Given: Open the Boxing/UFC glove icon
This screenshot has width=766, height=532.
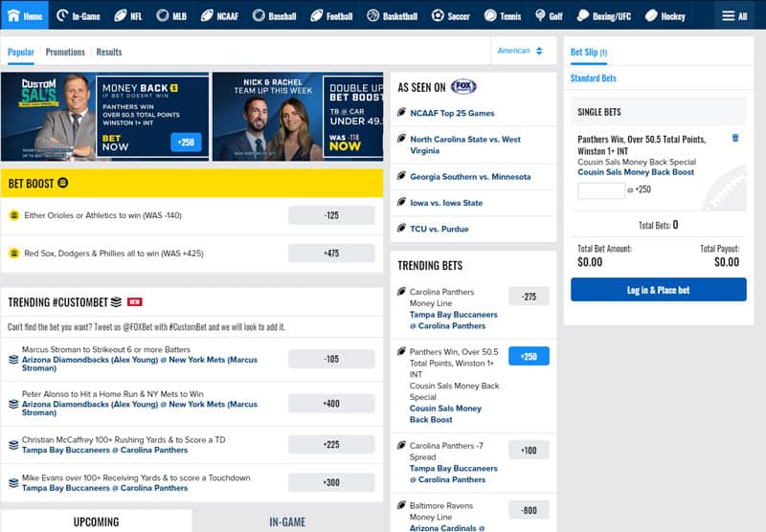Looking at the screenshot, I should pos(583,15).
